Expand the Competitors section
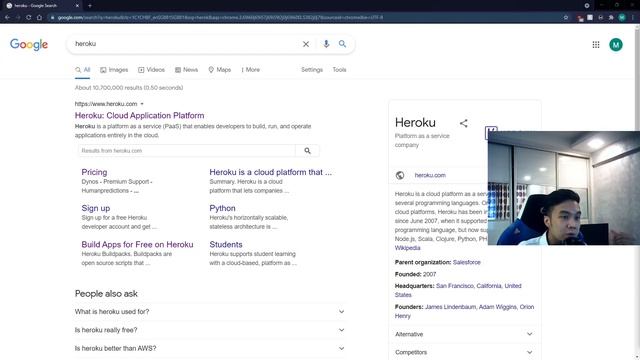 (x=464, y=352)
